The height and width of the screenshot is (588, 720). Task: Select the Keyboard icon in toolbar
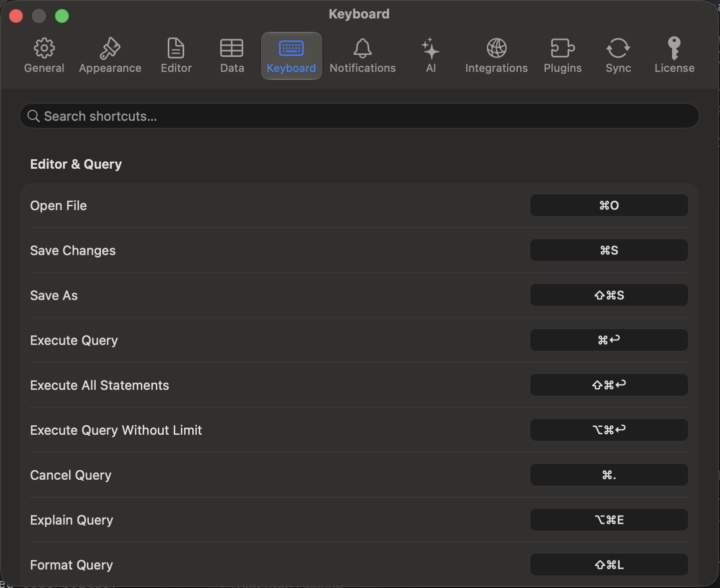click(x=291, y=48)
